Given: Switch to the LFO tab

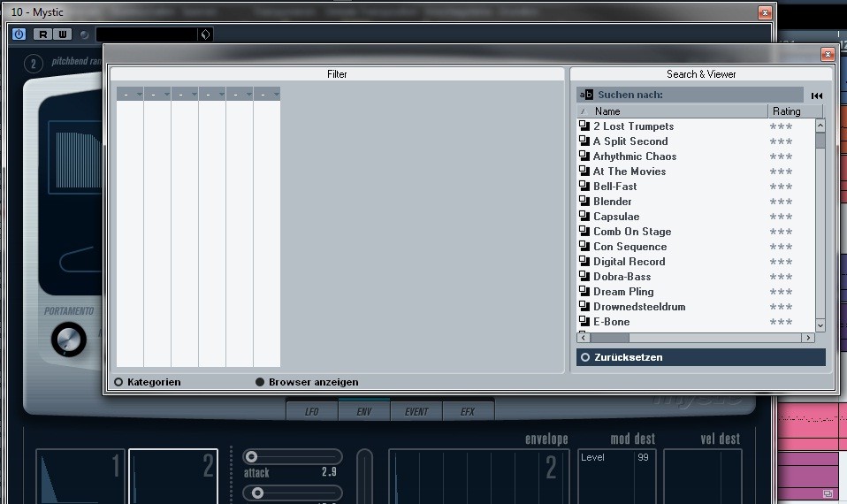Looking at the screenshot, I should (311, 411).
